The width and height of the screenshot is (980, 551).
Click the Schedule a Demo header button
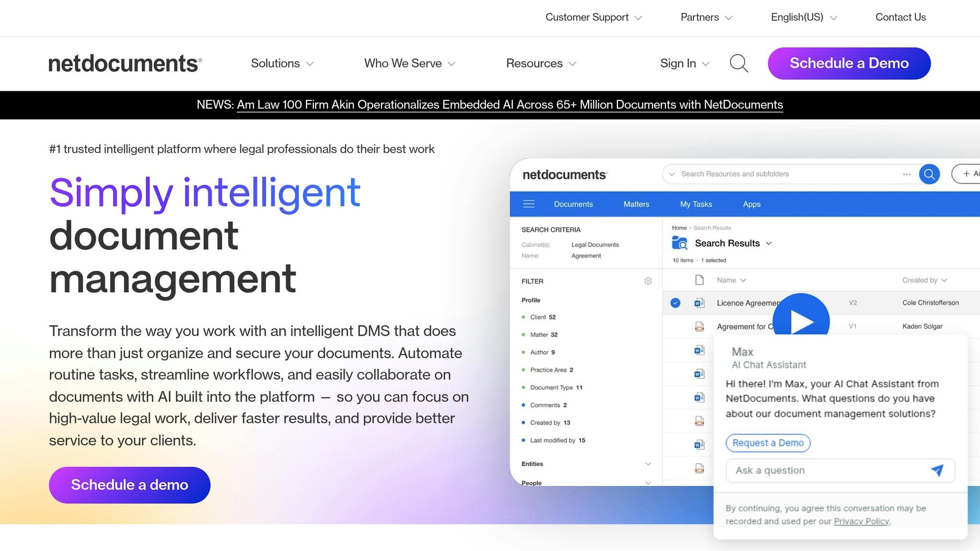tap(849, 63)
